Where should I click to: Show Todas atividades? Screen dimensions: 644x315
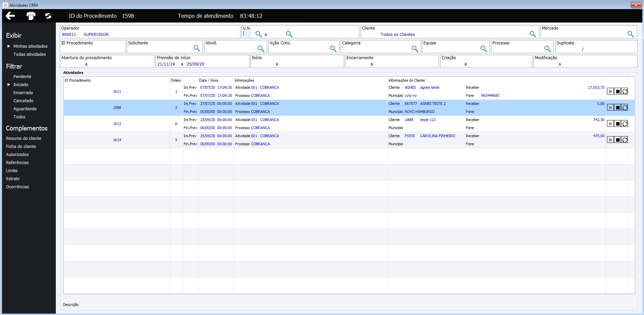click(x=30, y=54)
